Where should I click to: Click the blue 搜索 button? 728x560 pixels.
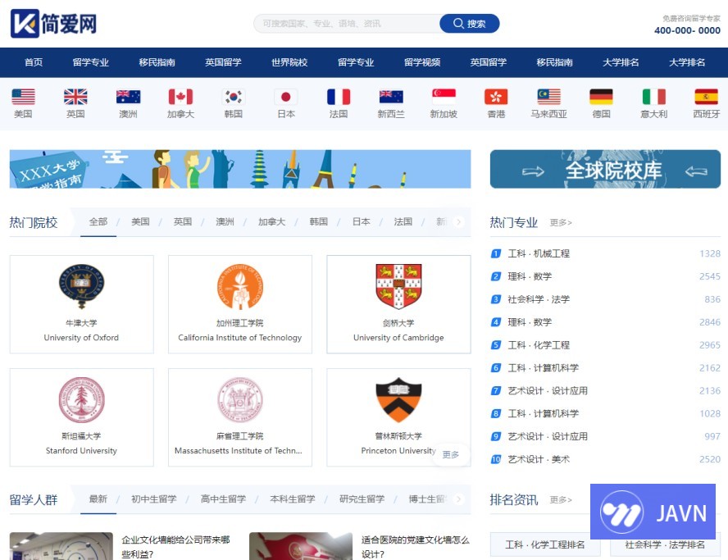click(470, 23)
